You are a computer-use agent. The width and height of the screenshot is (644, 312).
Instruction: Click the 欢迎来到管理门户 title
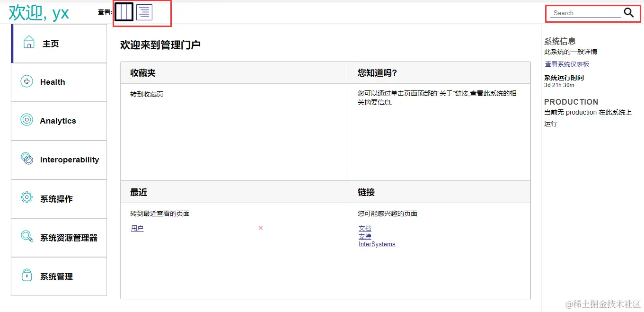[x=160, y=45]
